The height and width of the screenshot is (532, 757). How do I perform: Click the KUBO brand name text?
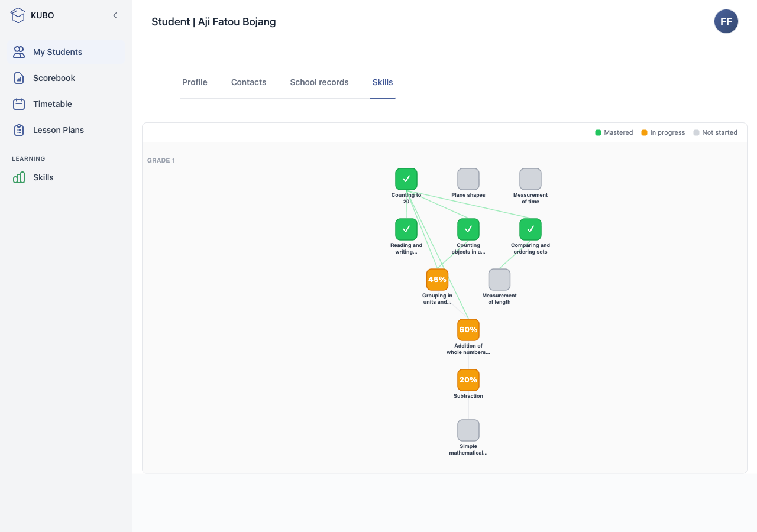(x=43, y=15)
